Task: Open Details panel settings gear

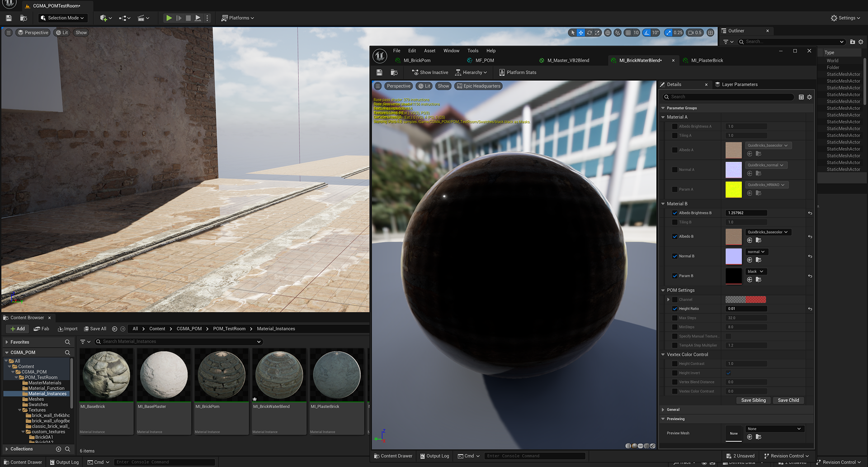Action: point(810,97)
